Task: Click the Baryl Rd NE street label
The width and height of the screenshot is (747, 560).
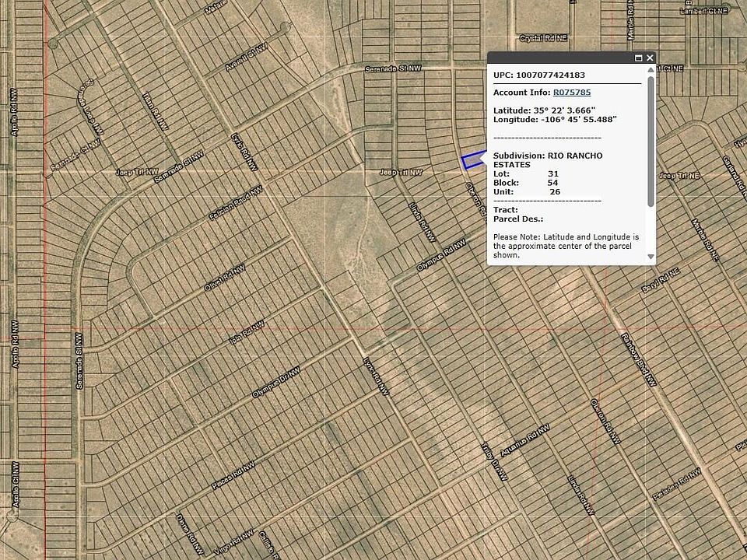Action: click(x=661, y=281)
